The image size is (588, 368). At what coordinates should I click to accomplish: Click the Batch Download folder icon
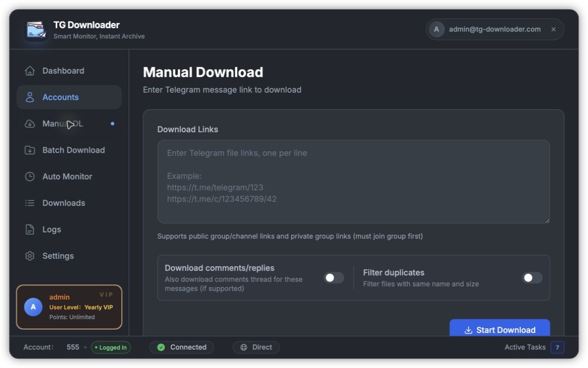point(30,150)
